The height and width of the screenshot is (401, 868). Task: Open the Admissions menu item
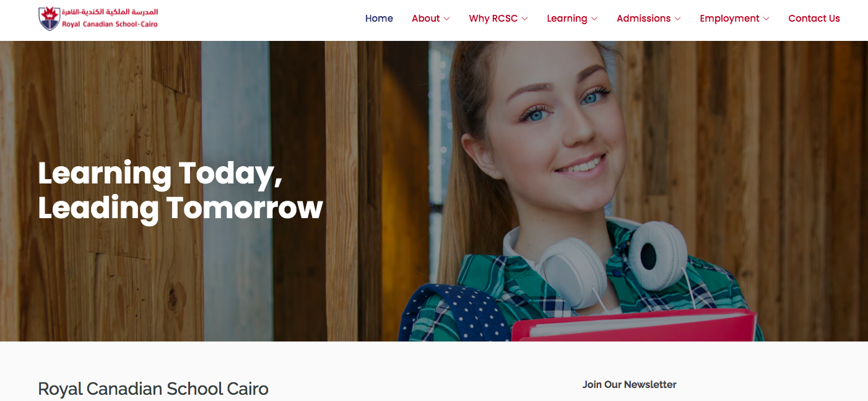[x=643, y=19]
